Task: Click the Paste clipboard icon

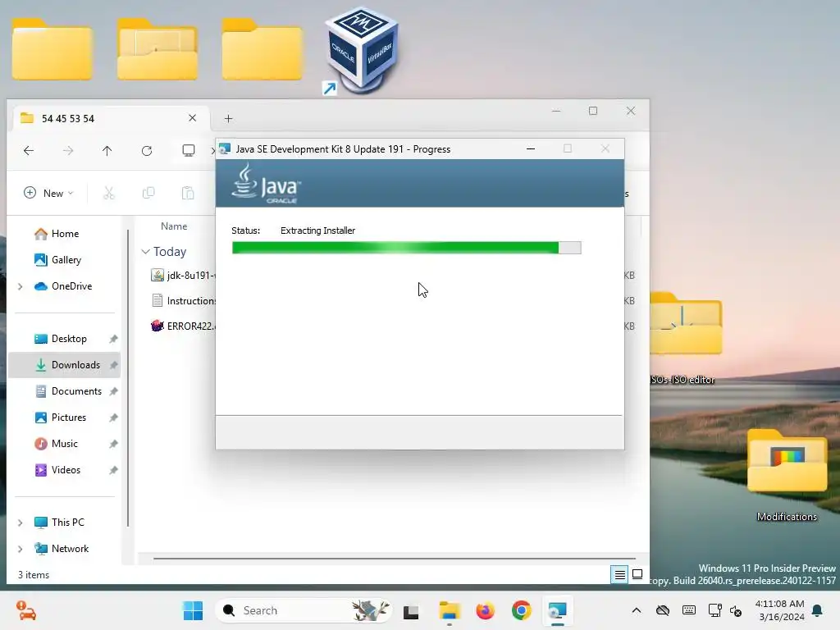Action: pyautogui.click(x=188, y=193)
